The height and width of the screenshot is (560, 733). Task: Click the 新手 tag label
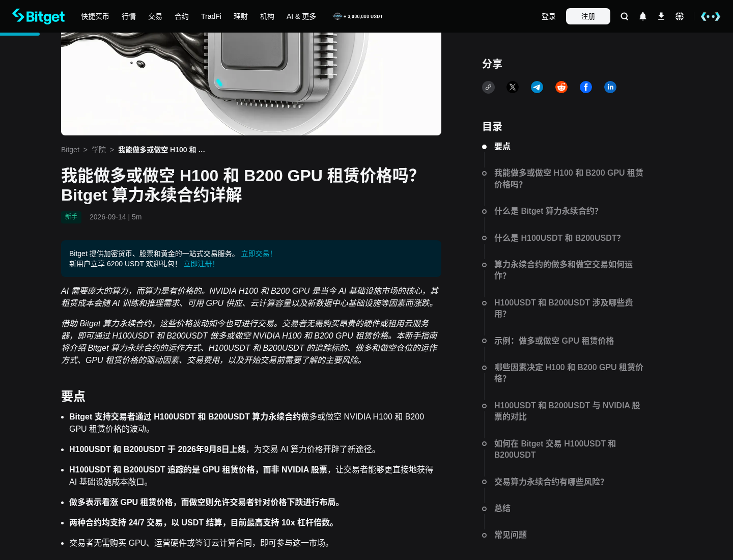click(71, 217)
